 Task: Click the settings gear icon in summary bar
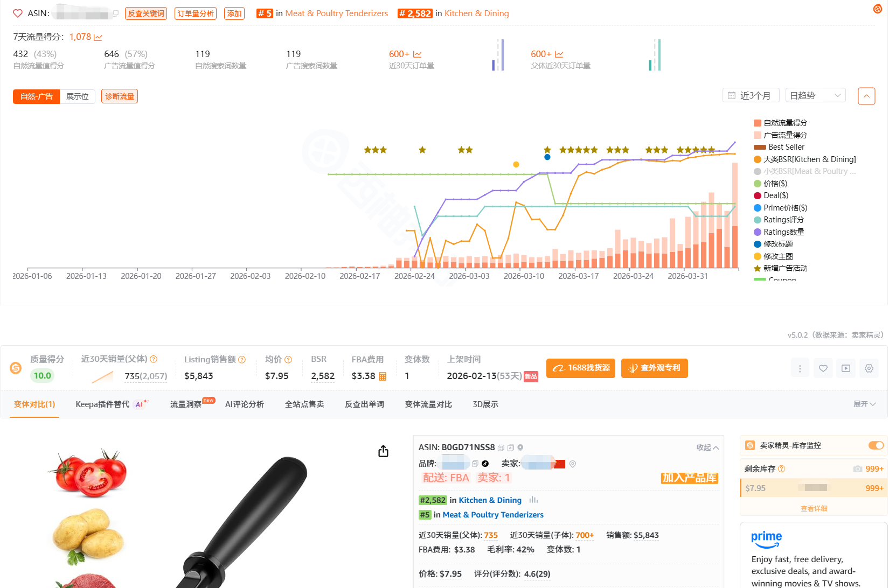(869, 368)
